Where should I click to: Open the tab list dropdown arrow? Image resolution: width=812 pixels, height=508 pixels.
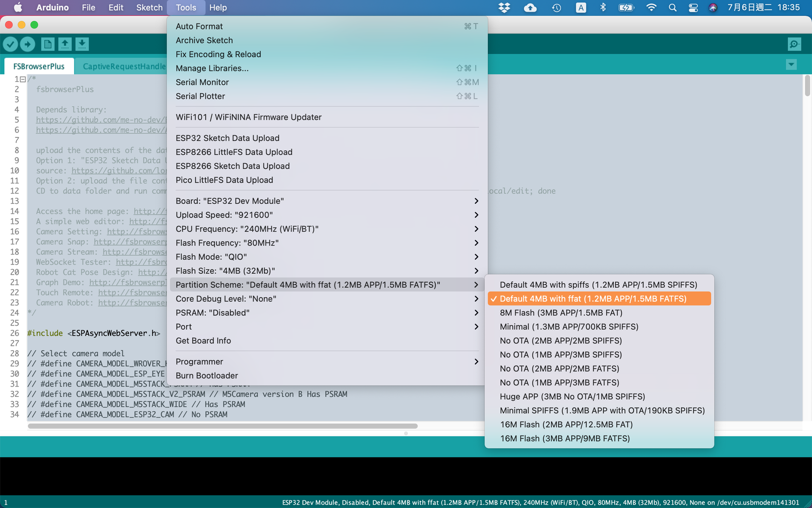pyautogui.click(x=791, y=64)
